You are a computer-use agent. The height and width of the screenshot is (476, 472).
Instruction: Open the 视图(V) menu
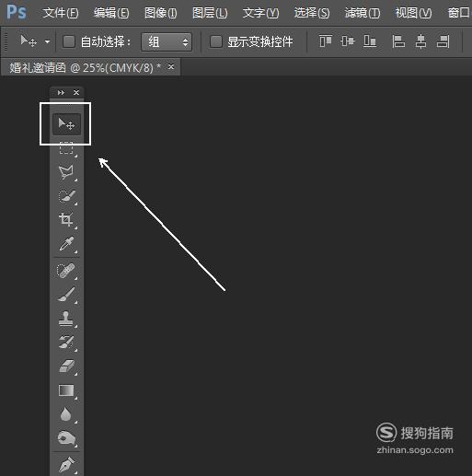pyautogui.click(x=413, y=13)
